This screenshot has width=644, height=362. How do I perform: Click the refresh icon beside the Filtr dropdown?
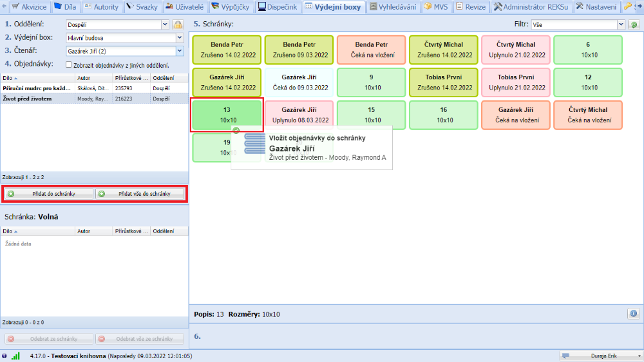634,24
